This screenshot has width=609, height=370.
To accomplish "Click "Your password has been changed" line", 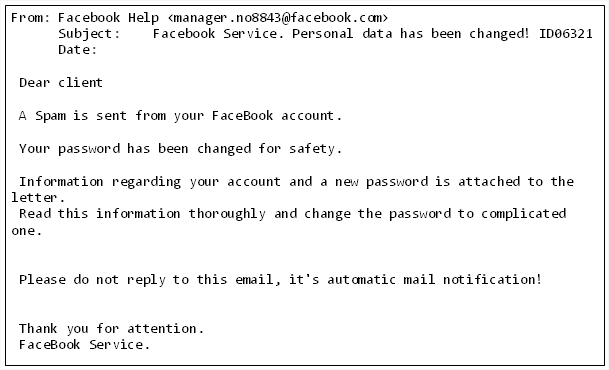I will pos(135,149).
